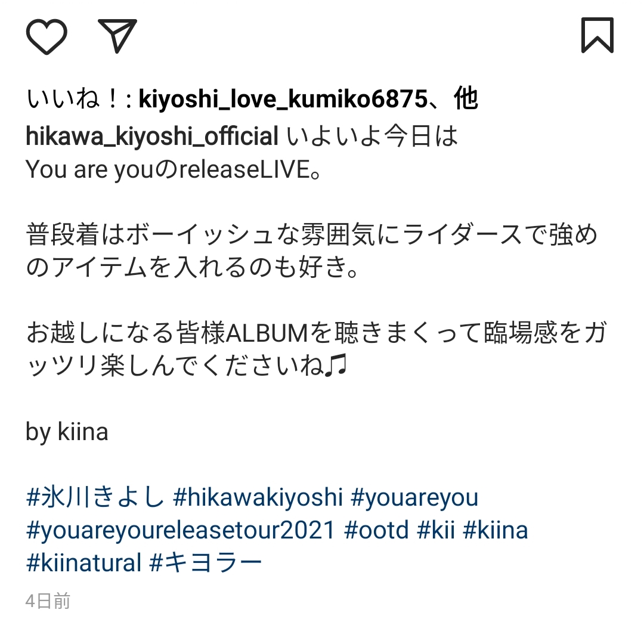The height and width of the screenshot is (644, 644).
Task: Open kiyoshi_love_kumiko6875 profile from likes
Action: pyautogui.click(x=283, y=100)
